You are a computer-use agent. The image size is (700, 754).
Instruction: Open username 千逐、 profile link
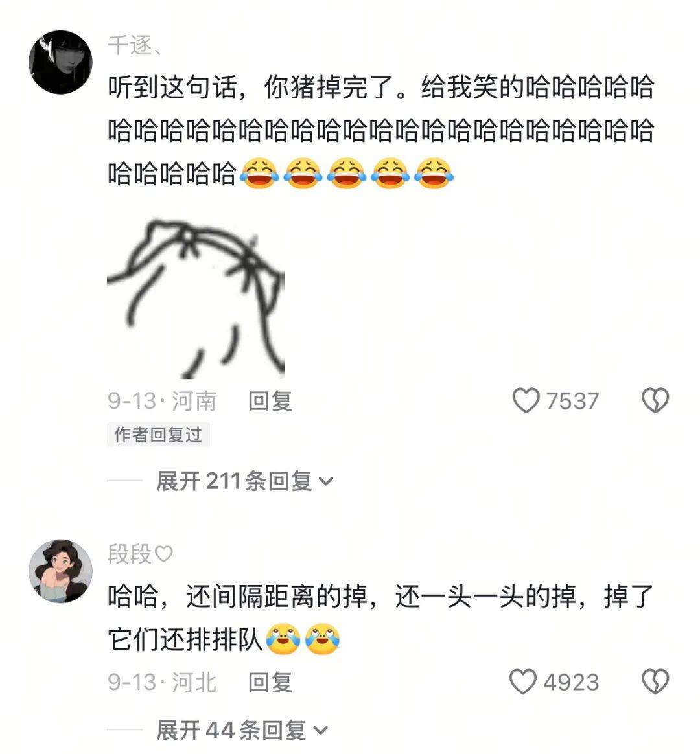[x=135, y=46]
